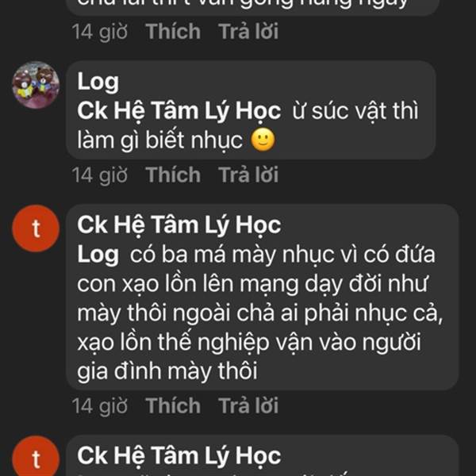The image size is (476, 476).
Task: Tap the 14 giờ timestamp under the long reply
Action: pyautogui.click(x=100, y=406)
